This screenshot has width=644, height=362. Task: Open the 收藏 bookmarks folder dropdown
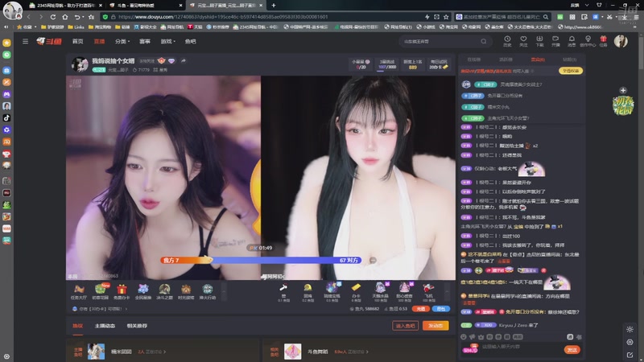27,27
